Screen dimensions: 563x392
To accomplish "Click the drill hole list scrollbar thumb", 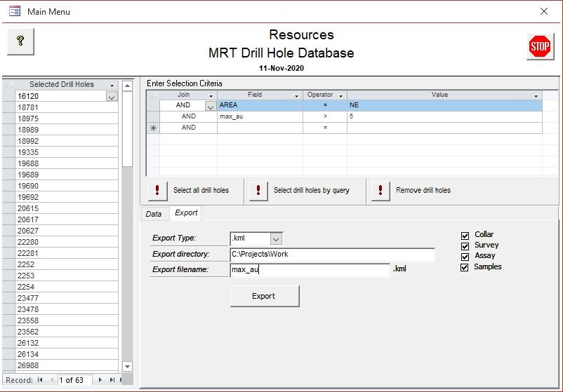I will point(127,129).
